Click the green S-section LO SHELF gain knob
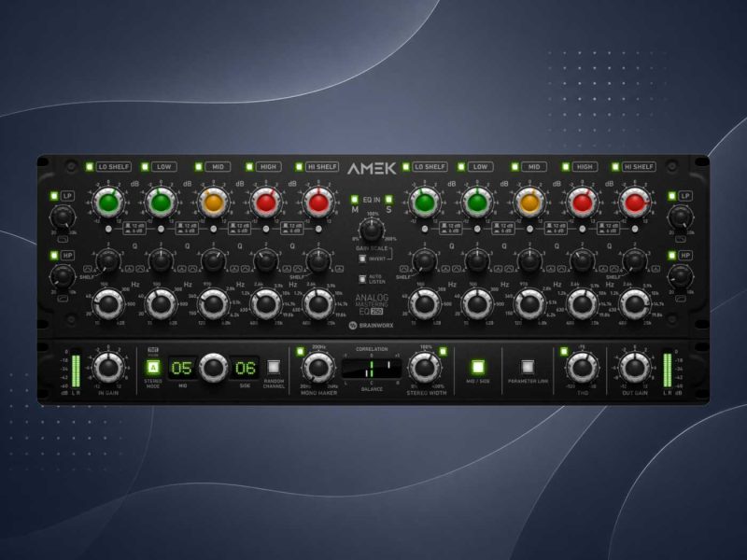 [x=425, y=203]
